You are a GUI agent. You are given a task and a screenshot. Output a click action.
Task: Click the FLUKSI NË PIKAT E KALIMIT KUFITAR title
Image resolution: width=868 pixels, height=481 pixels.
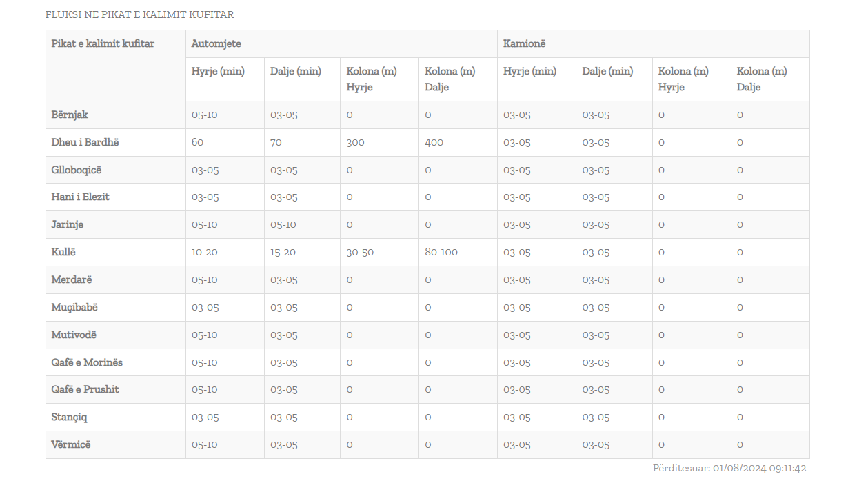point(139,14)
